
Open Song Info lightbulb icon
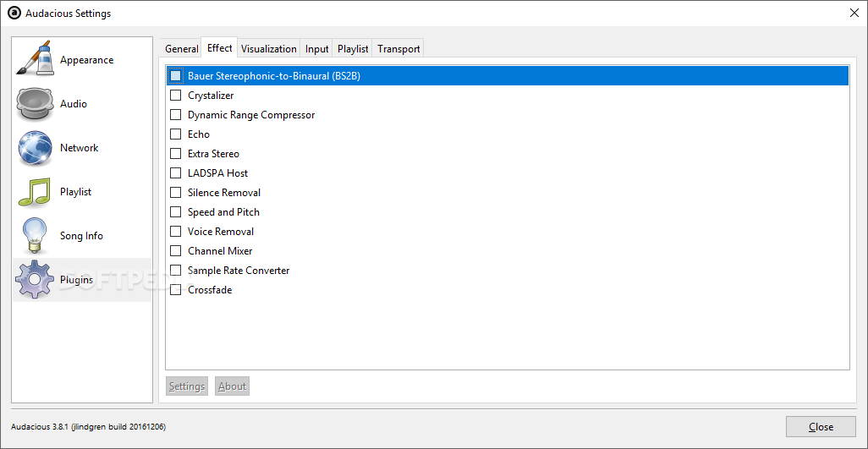tap(35, 236)
